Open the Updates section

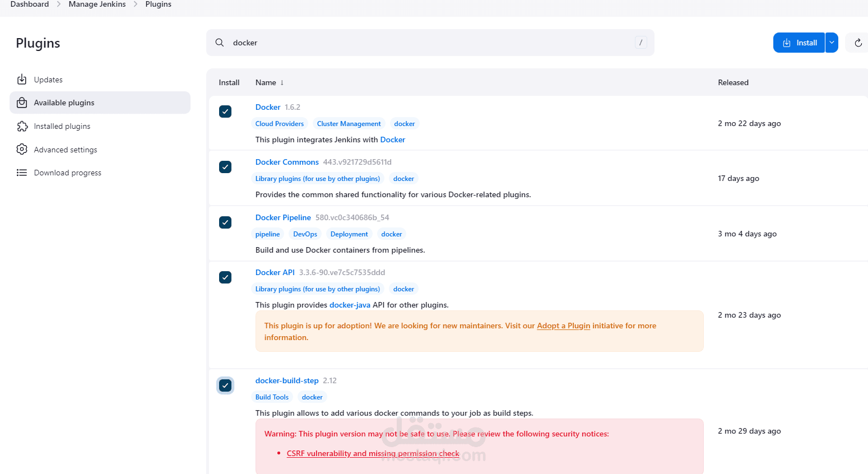click(100, 80)
